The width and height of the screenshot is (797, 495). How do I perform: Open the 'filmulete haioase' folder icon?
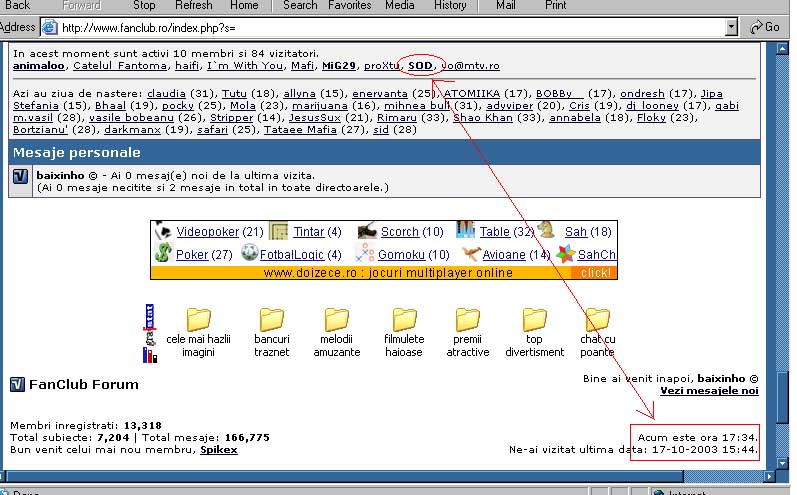click(x=404, y=320)
